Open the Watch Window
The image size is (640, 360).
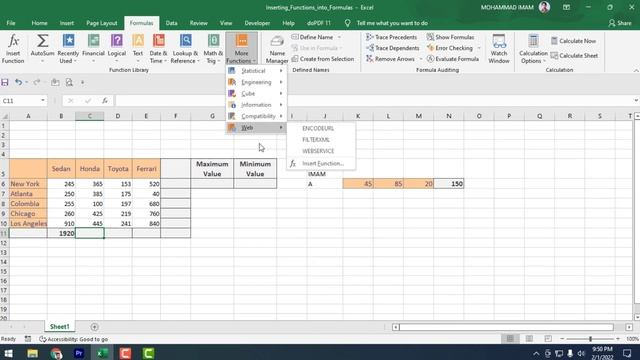click(x=499, y=49)
